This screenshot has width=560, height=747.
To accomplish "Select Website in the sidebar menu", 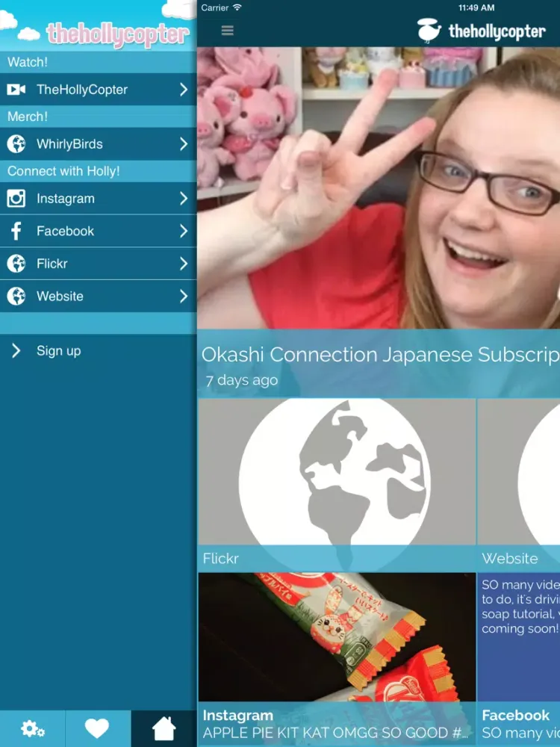I will (98, 296).
